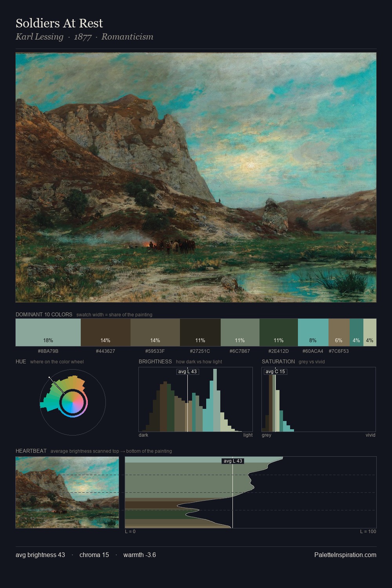
Task: Click the #6C7B67 hex label
Action: click(240, 351)
